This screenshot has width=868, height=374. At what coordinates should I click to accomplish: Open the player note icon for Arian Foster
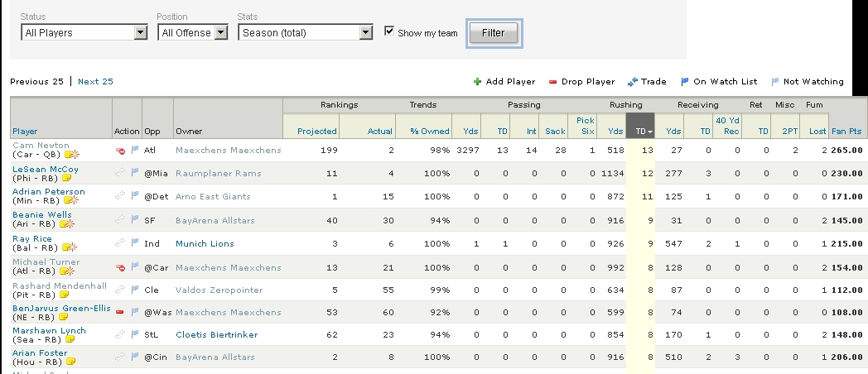coord(72,363)
